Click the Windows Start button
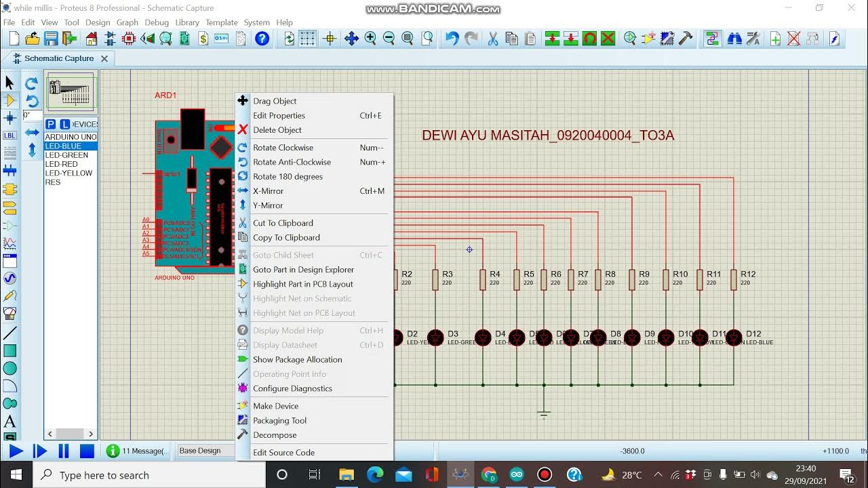 pyautogui.click(x=16, y=474)
